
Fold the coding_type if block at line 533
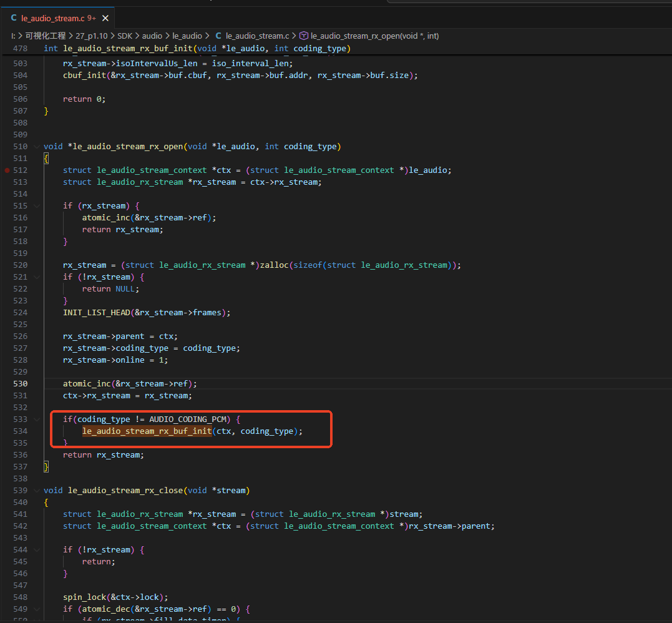37,419
